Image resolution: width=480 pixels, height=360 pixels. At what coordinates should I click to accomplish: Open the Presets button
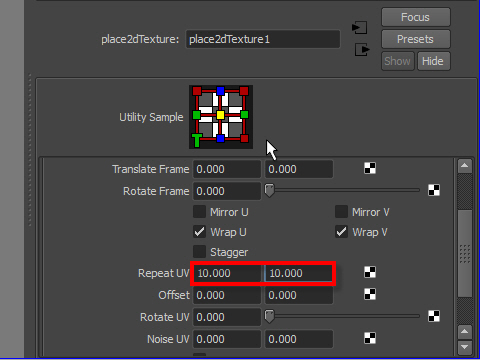click(x=416, y=39)
